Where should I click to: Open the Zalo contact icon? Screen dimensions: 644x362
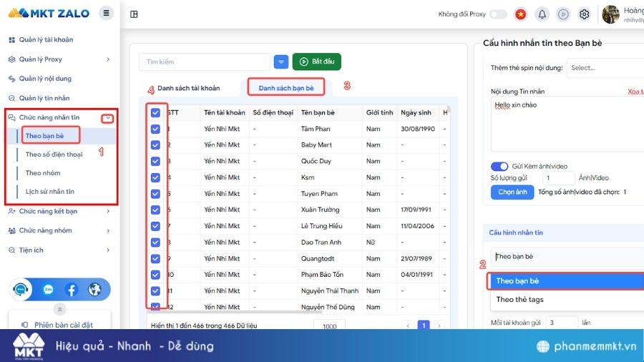click(48, 289)
